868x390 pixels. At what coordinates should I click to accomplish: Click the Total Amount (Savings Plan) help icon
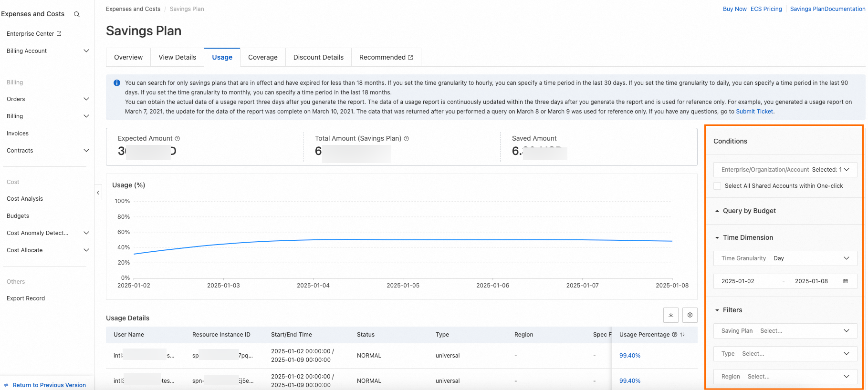[407, 138]
